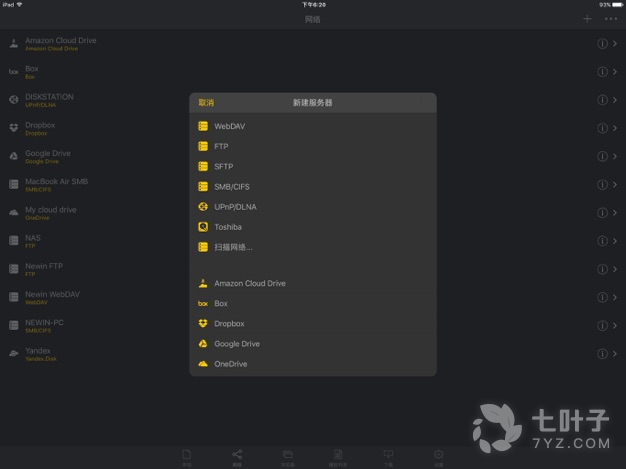
Task: Open the DISKSTATION row chevron
Action: pos(615,100)
